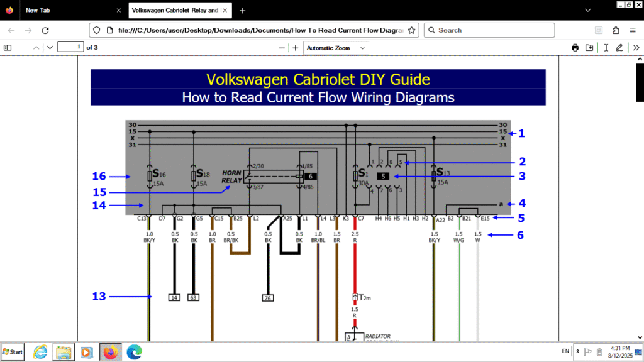Close the Volkswagen Cabriolet Relay tab

pyautogui.click(x=225, y=10)
